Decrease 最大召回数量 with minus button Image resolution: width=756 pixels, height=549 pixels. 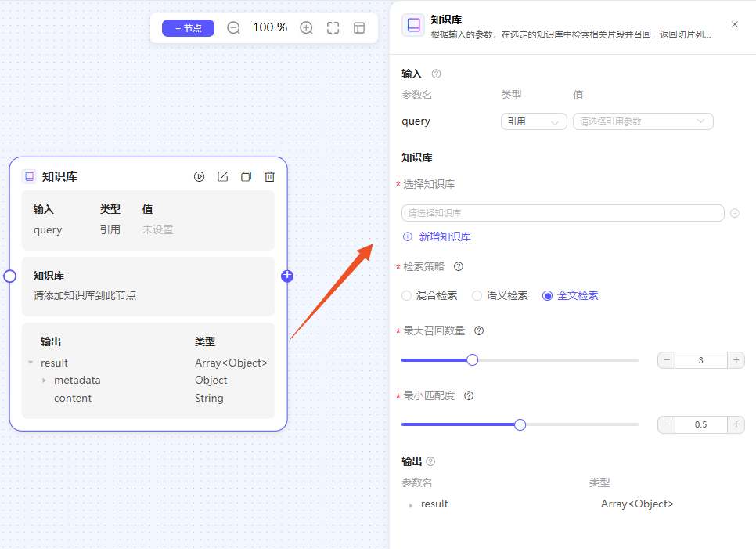point(666,360)
